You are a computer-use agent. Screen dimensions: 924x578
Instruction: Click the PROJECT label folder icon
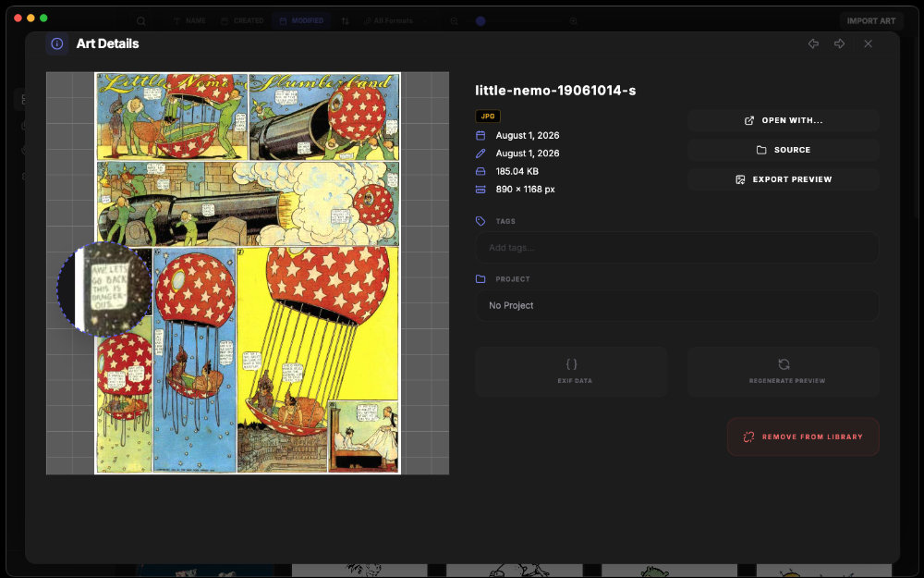tap(480, 279)
